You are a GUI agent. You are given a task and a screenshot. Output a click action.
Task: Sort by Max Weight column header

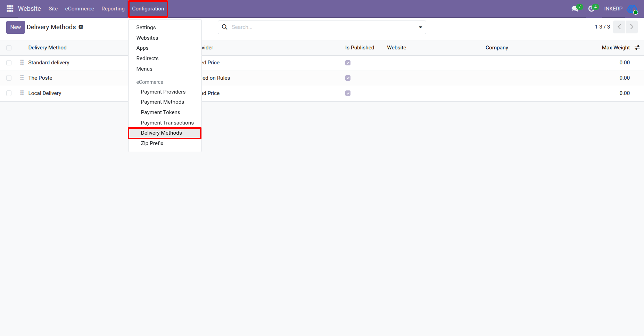[x=616, y=48]
